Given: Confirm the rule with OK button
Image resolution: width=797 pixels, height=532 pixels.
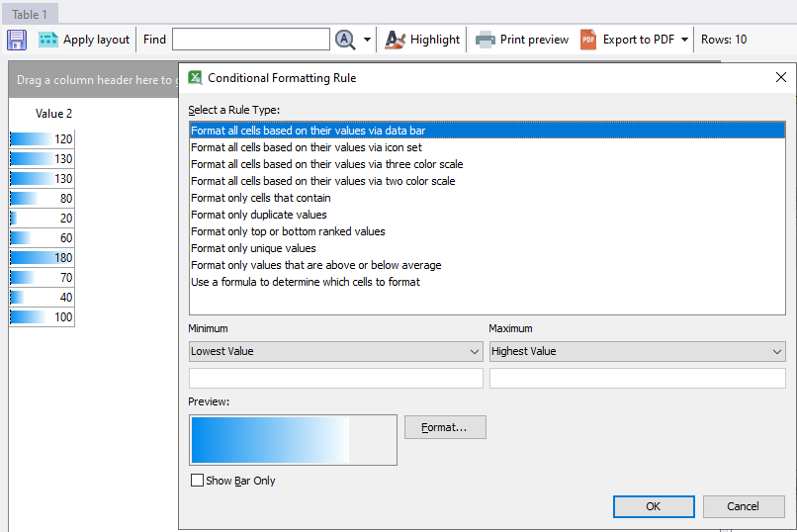Looking at the screenshot, I should (x=653, y=506).
